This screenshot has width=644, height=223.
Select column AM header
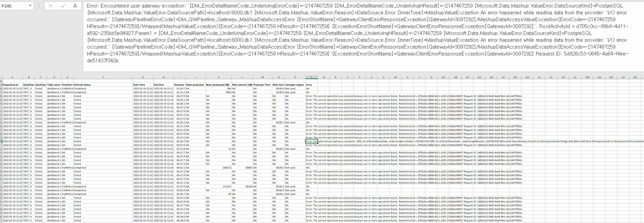click(x=587, y=77)
